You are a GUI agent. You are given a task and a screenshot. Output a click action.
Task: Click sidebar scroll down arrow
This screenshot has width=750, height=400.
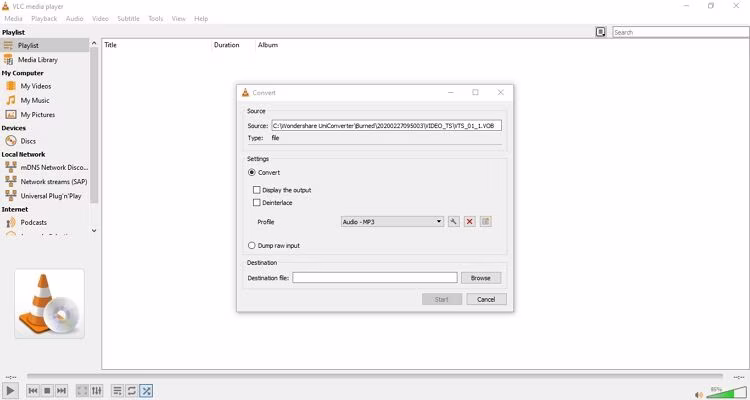tap(94, 231)
